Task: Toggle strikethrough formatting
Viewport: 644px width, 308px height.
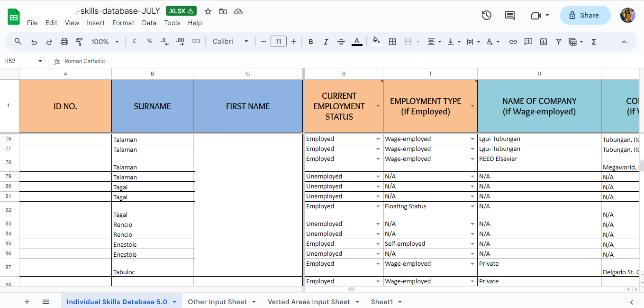Action: point(341,42)
